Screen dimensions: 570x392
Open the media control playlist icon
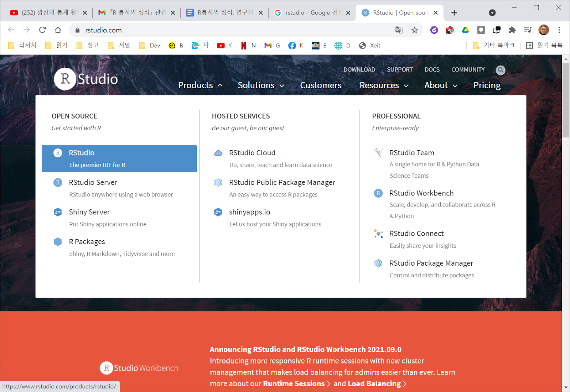(528, 30)
